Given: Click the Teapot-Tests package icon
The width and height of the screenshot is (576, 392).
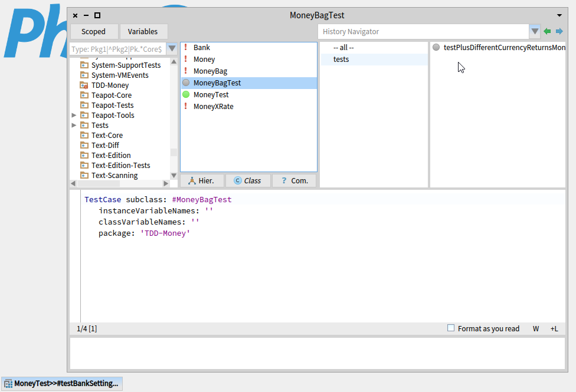Looking at the screenshot, I should [x=84, y=105].
